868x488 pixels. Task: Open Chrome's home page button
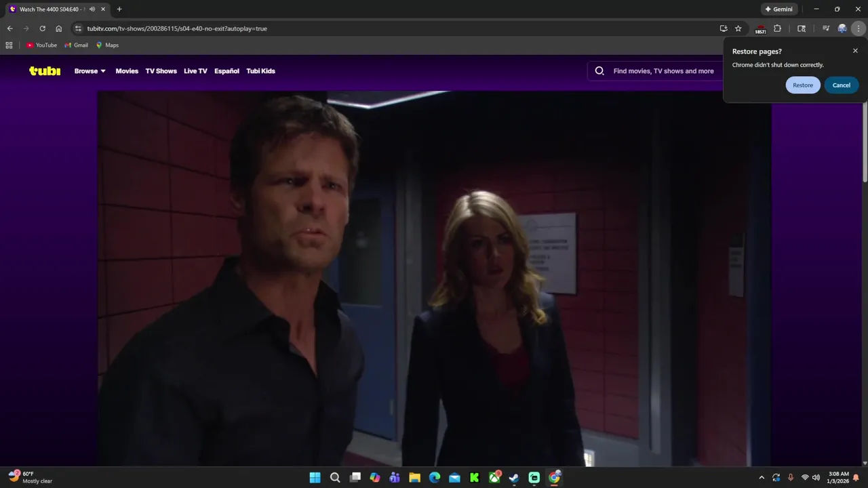click(59, 28)
